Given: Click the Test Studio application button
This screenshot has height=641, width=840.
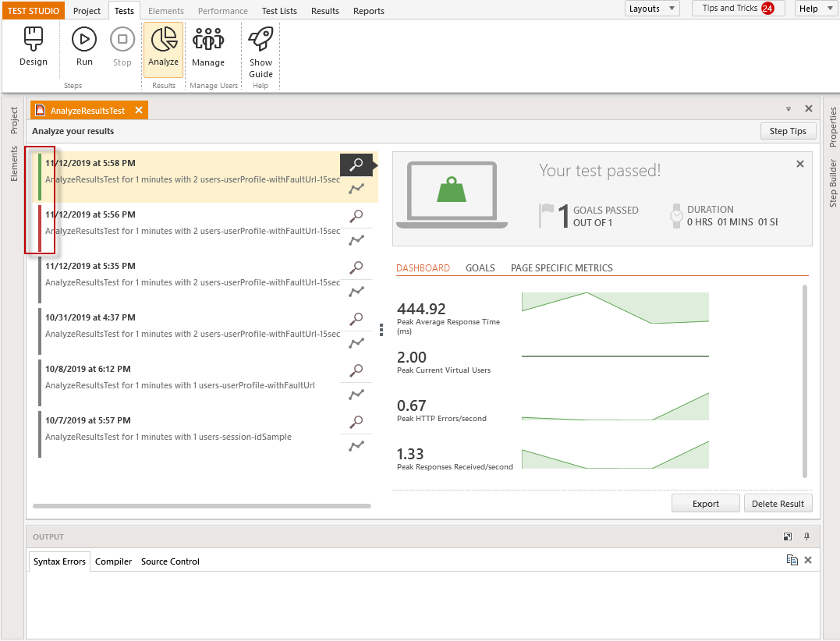Looking at the screenshot, I should pyautogui.click(x=34, y=11).
